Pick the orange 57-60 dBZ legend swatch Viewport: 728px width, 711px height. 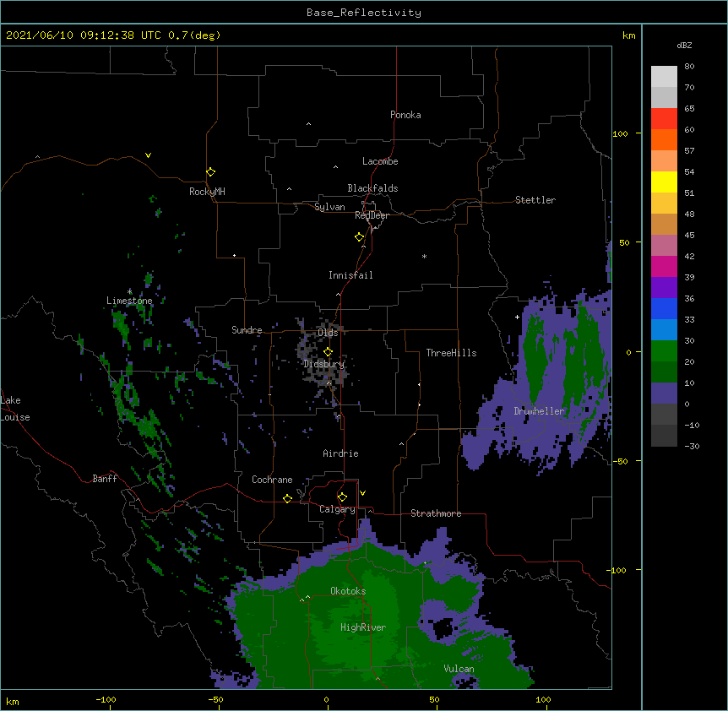[664, 139]
